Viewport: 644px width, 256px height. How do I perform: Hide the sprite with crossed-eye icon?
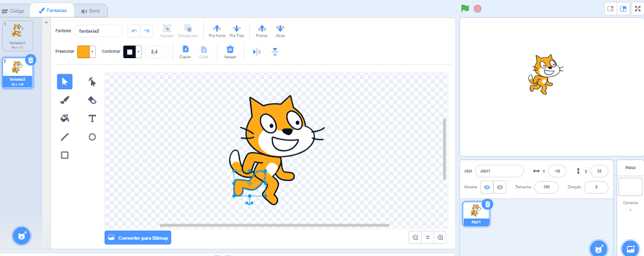tap(500, 187)
